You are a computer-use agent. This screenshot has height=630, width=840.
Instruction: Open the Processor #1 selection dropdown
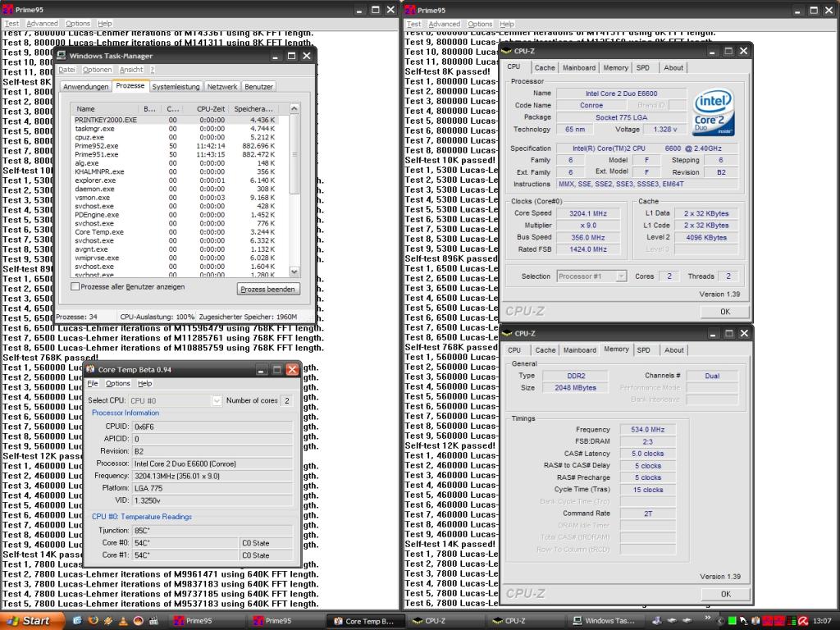tap(621, 276)
